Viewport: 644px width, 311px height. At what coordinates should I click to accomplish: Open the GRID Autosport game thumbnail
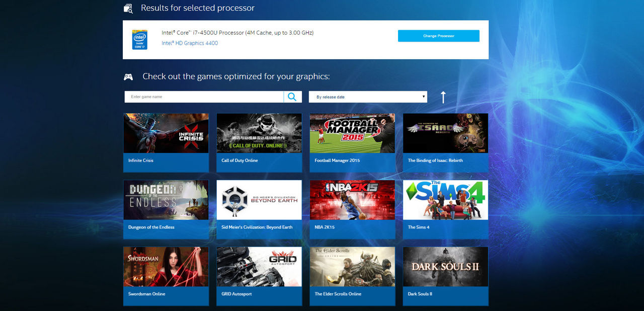(259, 267)
